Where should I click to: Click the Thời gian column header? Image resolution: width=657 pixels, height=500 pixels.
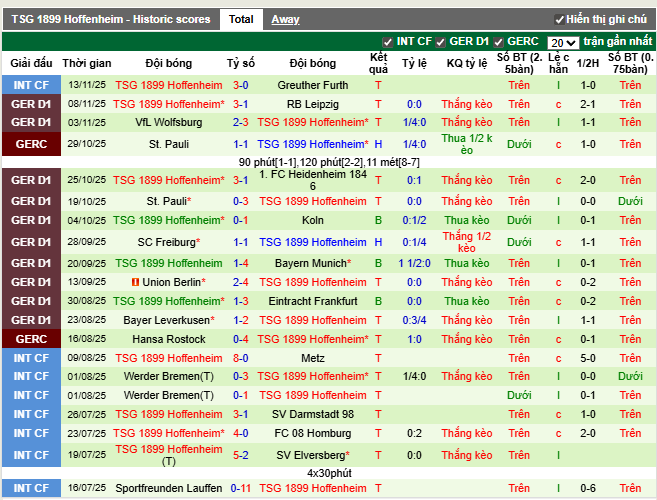coord(87,63)
